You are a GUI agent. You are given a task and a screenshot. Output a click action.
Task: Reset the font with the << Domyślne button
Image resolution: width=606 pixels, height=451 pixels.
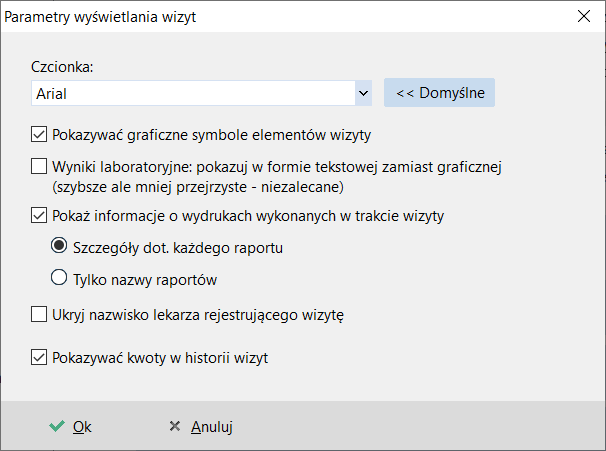pyautogui.click(x=439, y=93)
